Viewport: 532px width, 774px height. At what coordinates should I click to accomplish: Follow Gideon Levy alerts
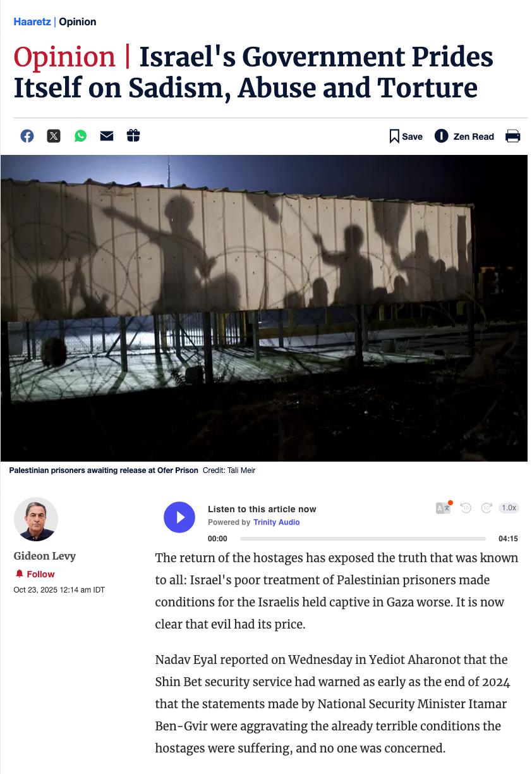35,574
